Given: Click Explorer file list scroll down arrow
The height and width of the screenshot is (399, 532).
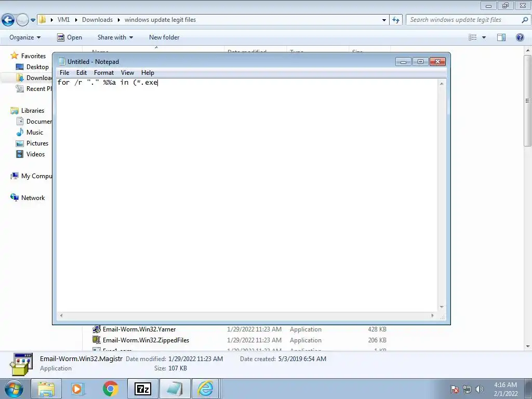Looking at the screenshot, I should [528, 347].
